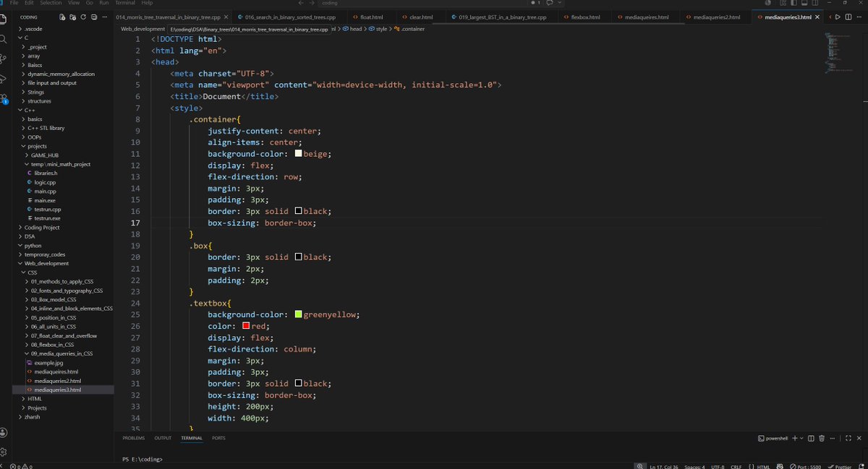The height and width of the screenshot is (469, 868).
Task: Expand the .vscode folder
Action: (35, 28)
